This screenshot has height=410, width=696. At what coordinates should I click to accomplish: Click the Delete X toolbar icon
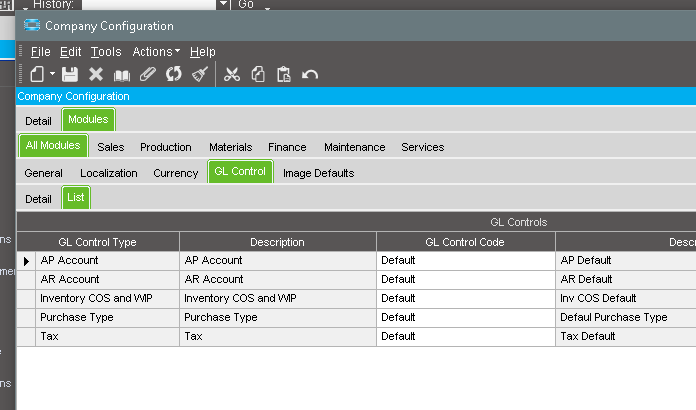coord(96,74)
